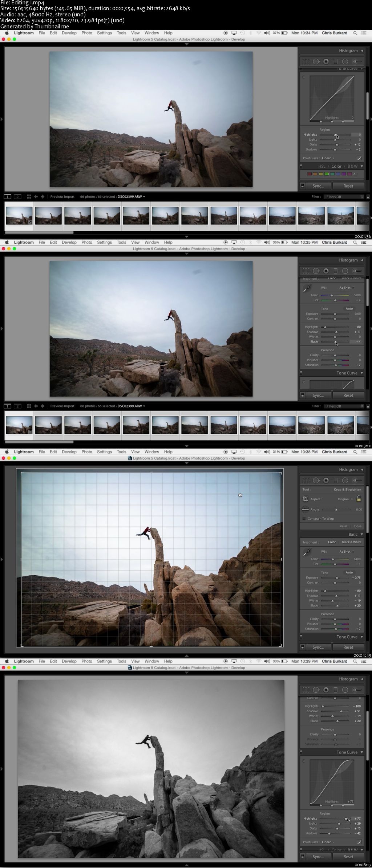Select highlighted filmstrip thumbnail in 10:34 PM frame

coord(19,216)
